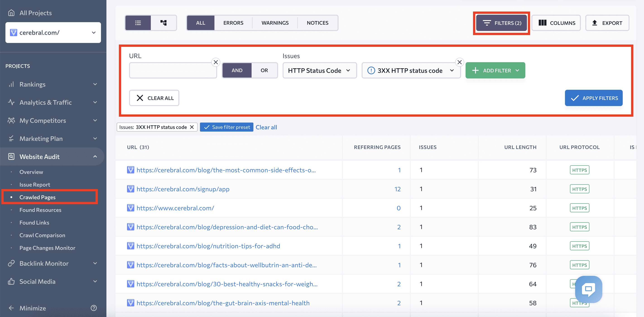Image resolution: width=644 pixels, height=317 pixels.
Task: Expand the Rankings menu chevron
Action: point(95,84)
